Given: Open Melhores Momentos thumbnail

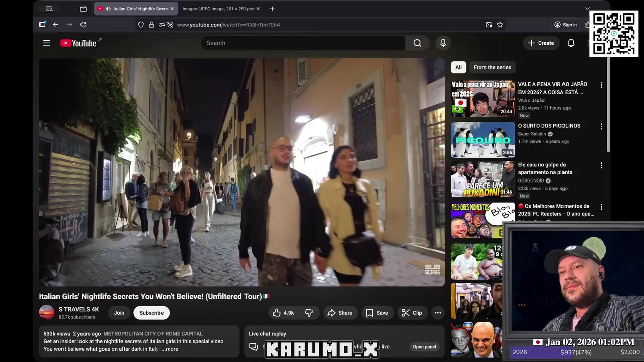Looking at the screenshot, I should pos(483,220).
